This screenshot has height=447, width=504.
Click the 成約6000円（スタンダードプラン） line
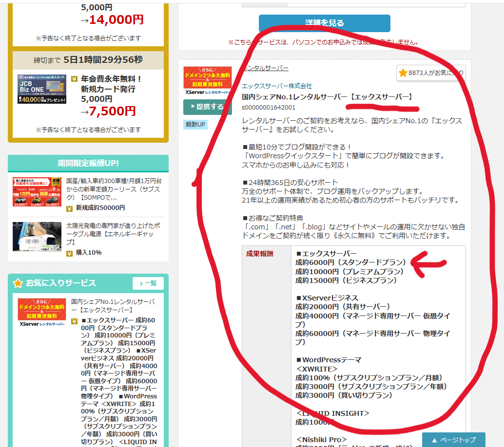(x=350, y=262)
